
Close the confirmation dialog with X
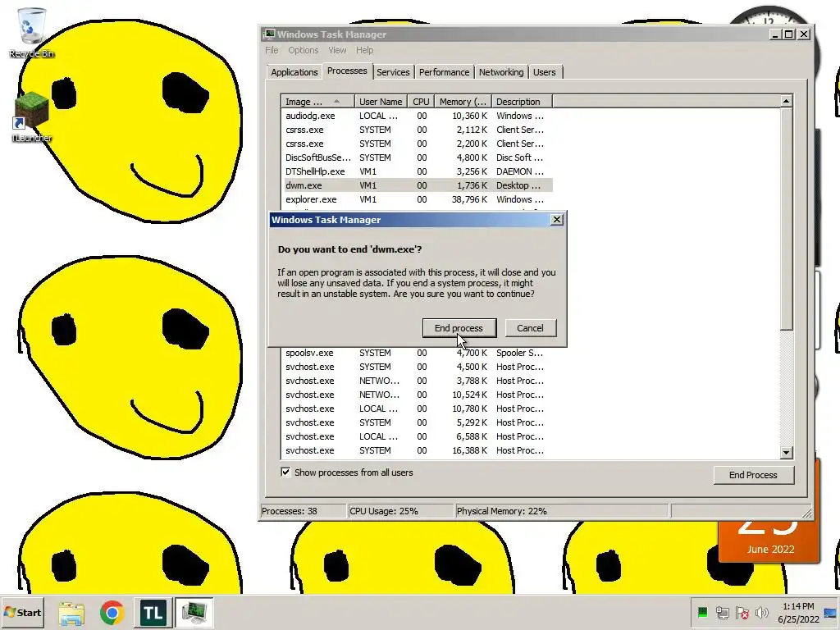557,220
